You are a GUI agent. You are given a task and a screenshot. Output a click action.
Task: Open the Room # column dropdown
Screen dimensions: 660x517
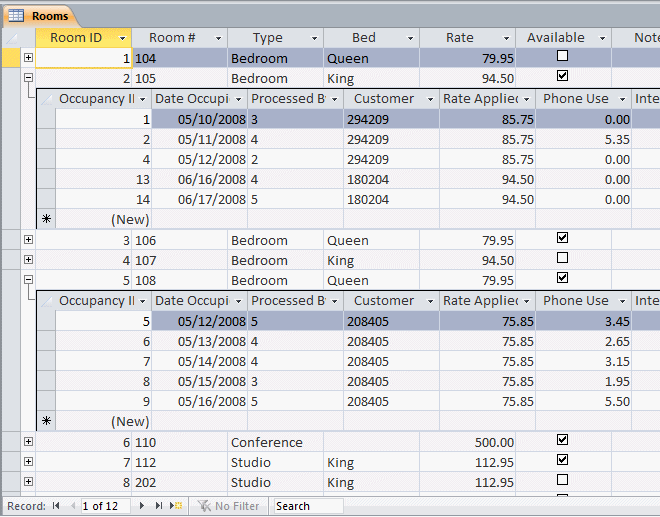[x=218, y=38]
